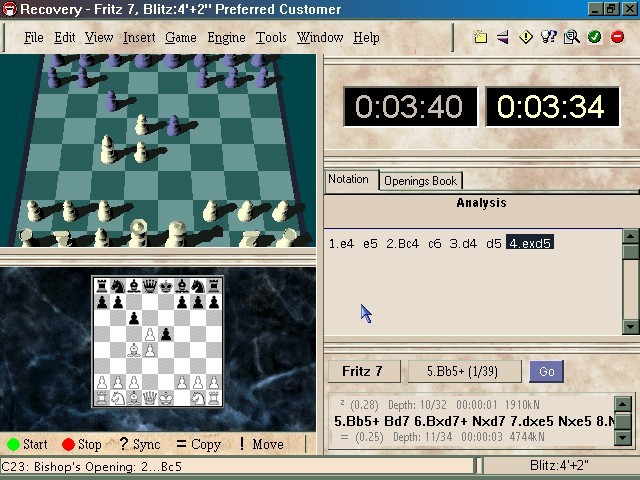Open the Game menu
Screen dimensions: 640x480
[180, 38]
